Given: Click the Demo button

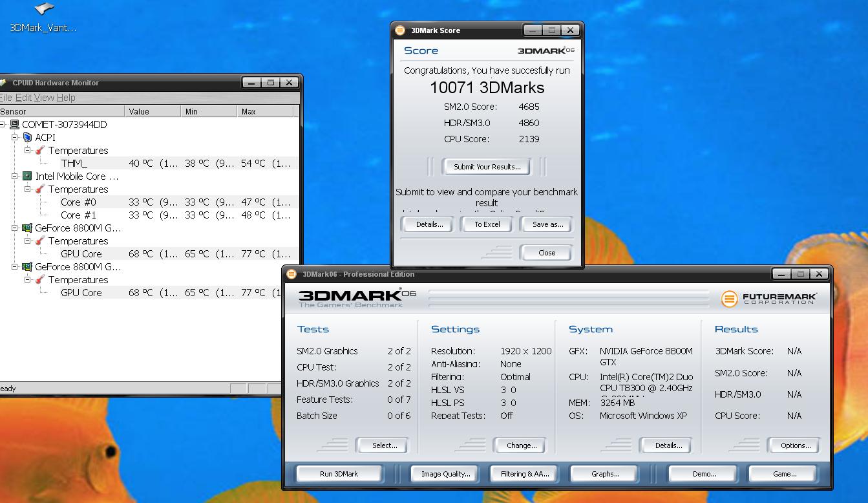Looking at the screenshot, I should tap(704, 474).
